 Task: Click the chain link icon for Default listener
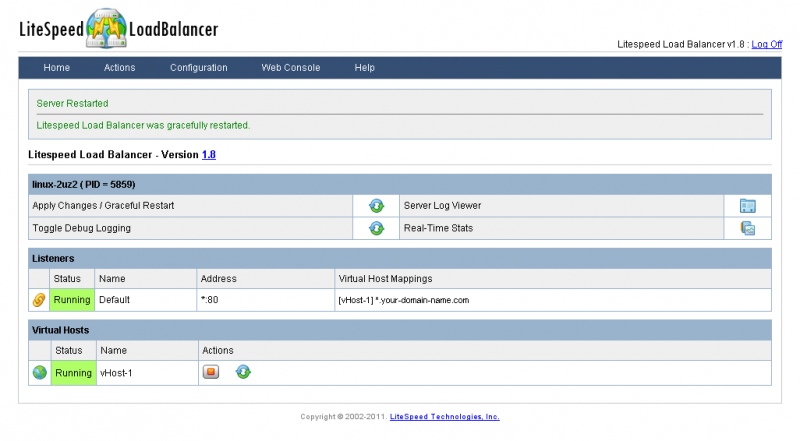[39, 300]
